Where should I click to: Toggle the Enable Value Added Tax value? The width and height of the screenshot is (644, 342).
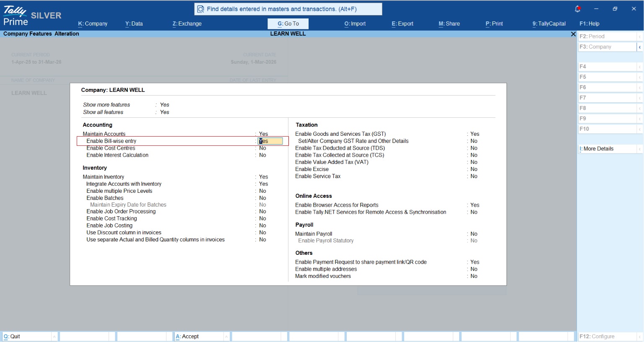click(x=474, y=163)
